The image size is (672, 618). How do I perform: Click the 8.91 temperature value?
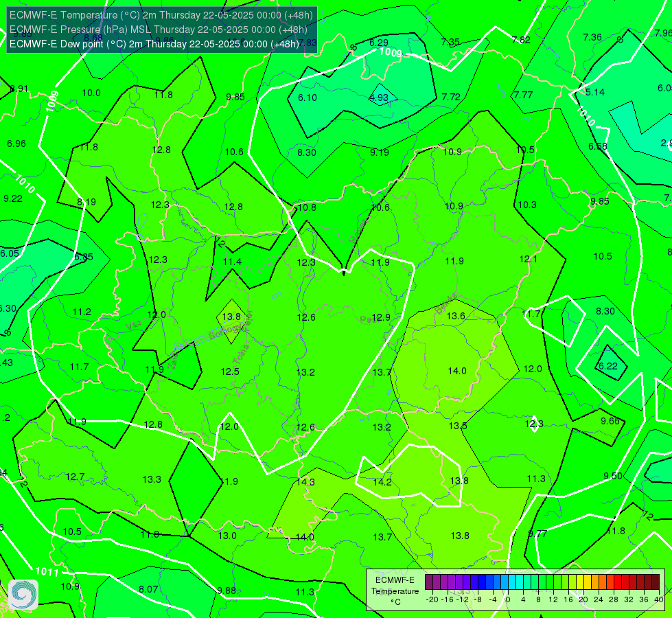[19, 89]
